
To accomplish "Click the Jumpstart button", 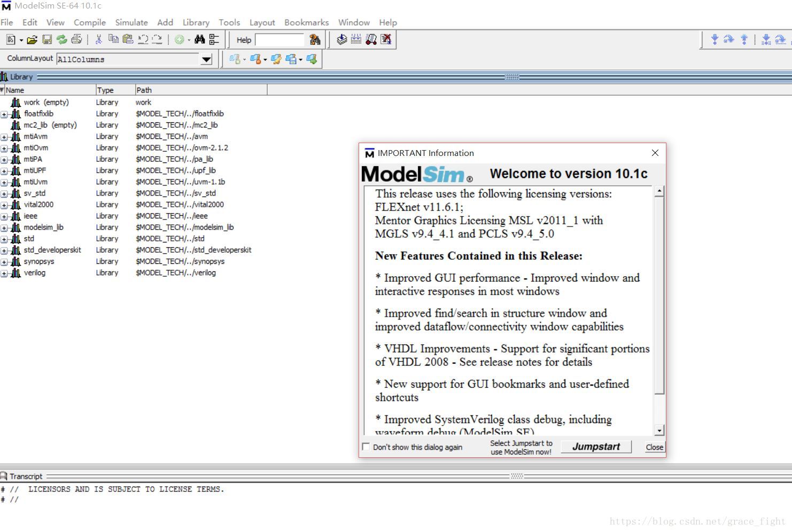I will click(x=596, y=447).
